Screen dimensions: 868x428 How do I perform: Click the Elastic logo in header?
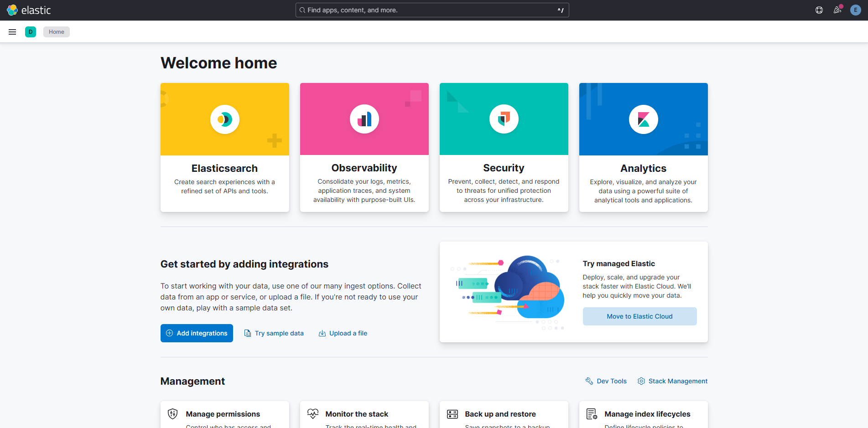click(x=29, y=10)
